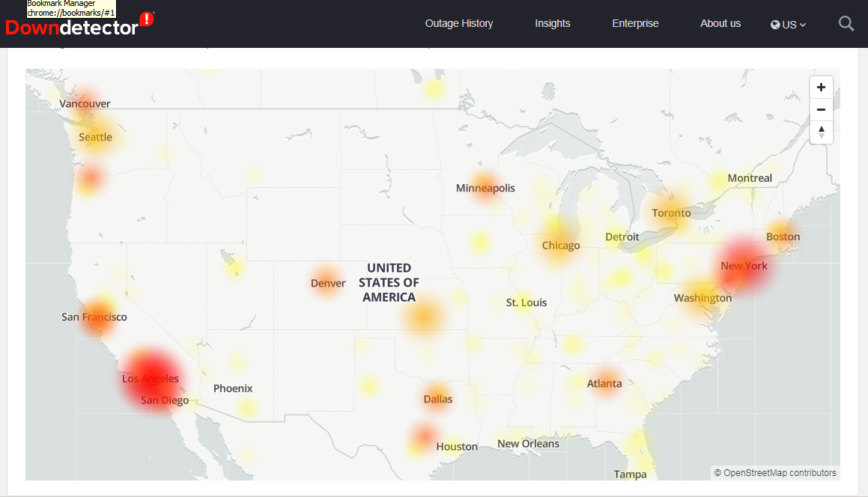Click the Atlanta label on map
The image size is (868, 497).
[x=604, y=383]
